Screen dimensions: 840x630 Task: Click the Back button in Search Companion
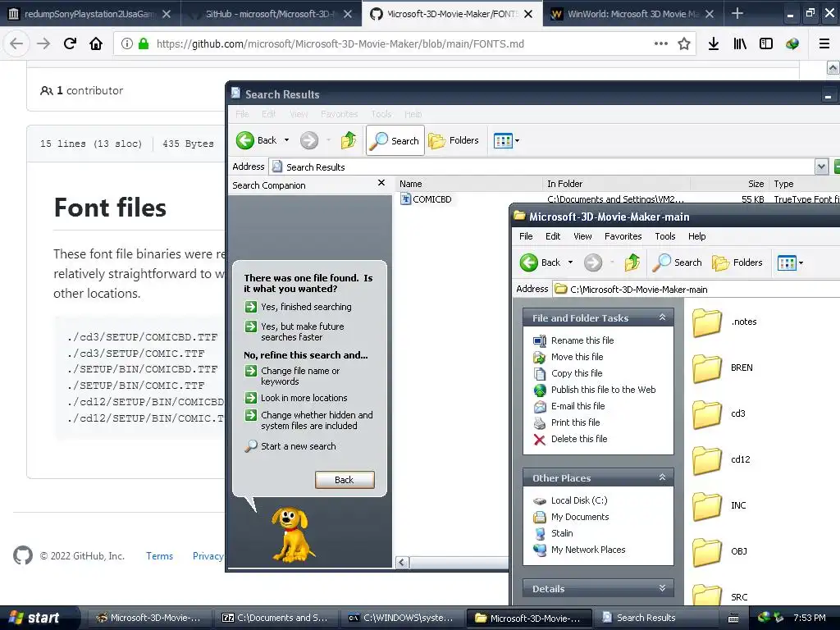point(345,480)
